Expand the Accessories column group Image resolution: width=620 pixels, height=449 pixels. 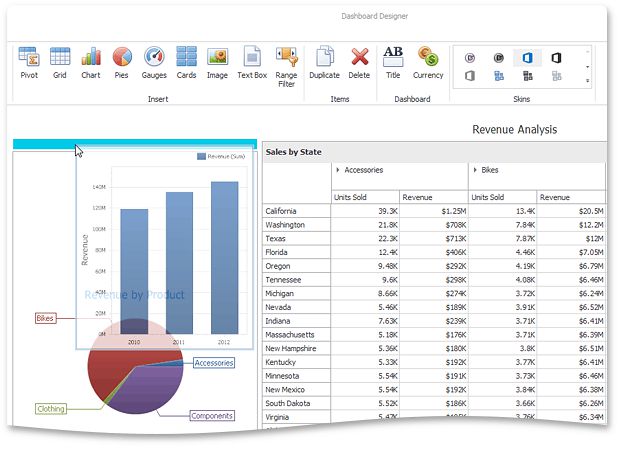pos(337,170)
